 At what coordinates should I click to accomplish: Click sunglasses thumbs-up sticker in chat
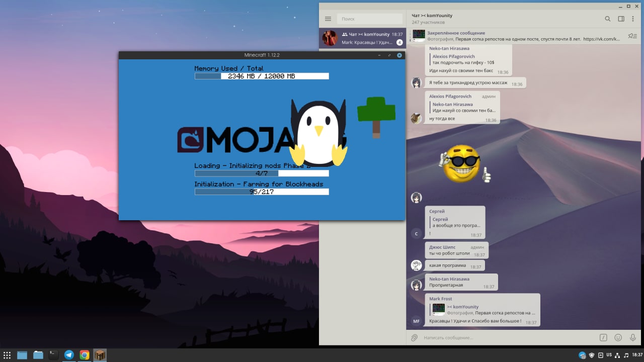click(x=464, y=164)
